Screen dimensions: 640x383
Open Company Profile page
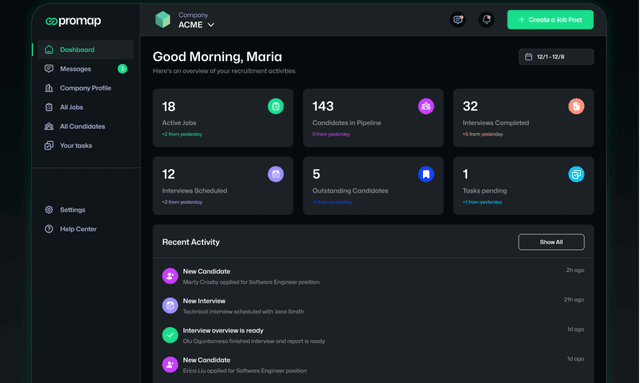pos(85,88)
